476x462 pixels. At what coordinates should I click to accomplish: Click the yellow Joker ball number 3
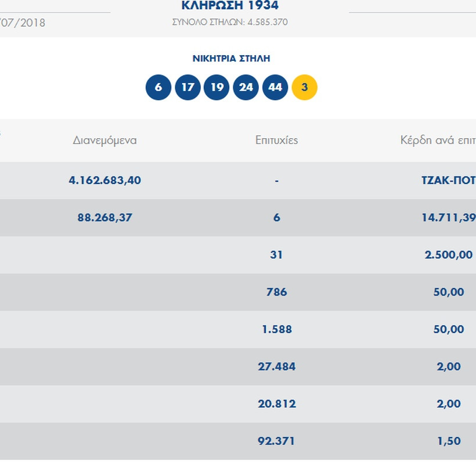tap(304, 88)
